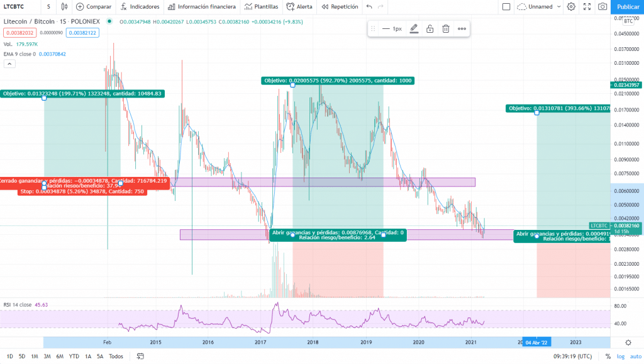This screenshot has width=644, height=364.
Task: Select the Objetivo 0.02005575 target label
Action: click(338, 81)
